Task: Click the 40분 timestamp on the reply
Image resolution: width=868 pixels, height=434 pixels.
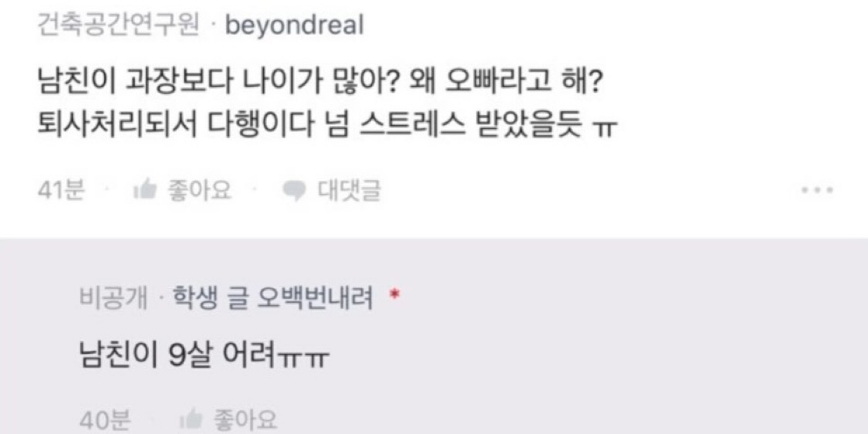Action: [105, 420]
